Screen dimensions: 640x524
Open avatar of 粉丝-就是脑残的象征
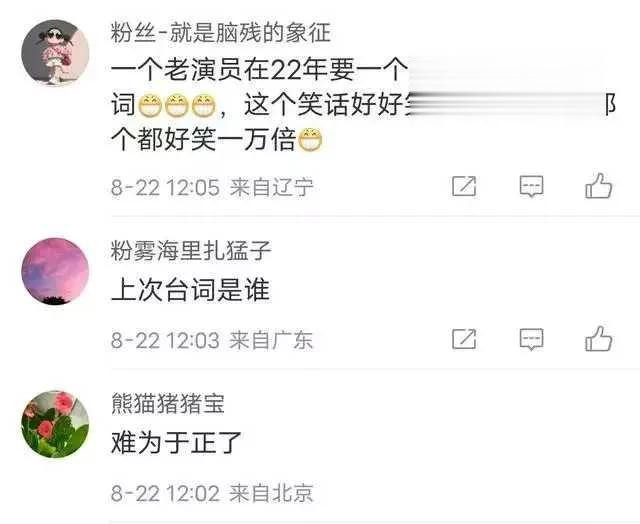pyautogui.click(x=55, y=52)
